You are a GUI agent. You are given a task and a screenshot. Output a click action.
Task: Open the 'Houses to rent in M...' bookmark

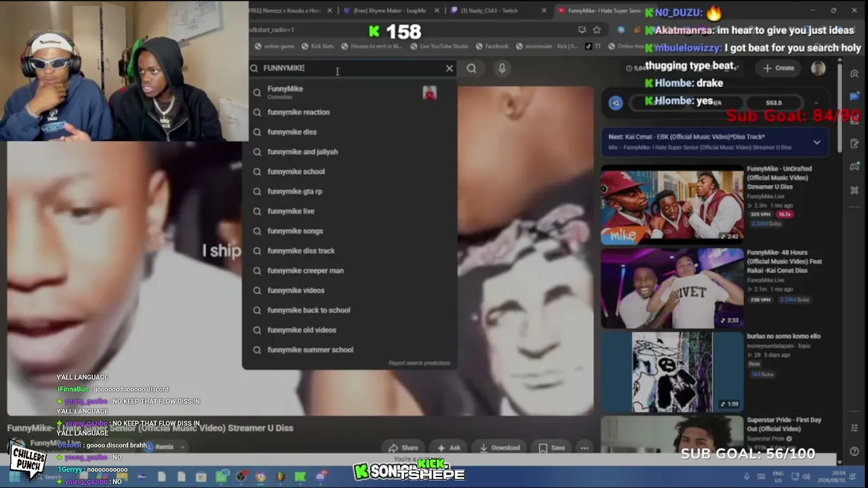[372, 46]
